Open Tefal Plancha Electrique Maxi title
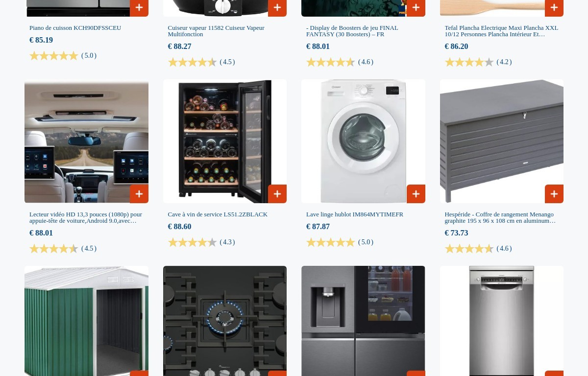Screen dimensions: 588x376 point(501,31)
